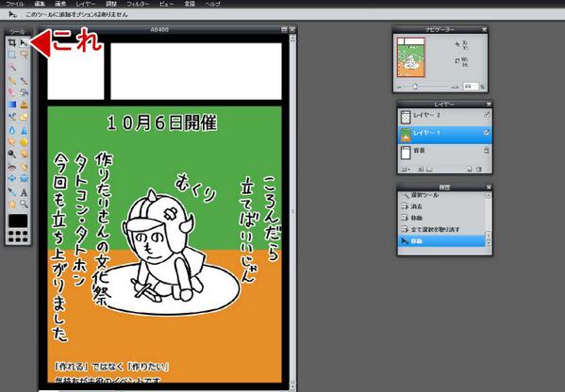The image size is (565, 392).
Task: Select the Move tool arrow icon
Action: [24, 42]
